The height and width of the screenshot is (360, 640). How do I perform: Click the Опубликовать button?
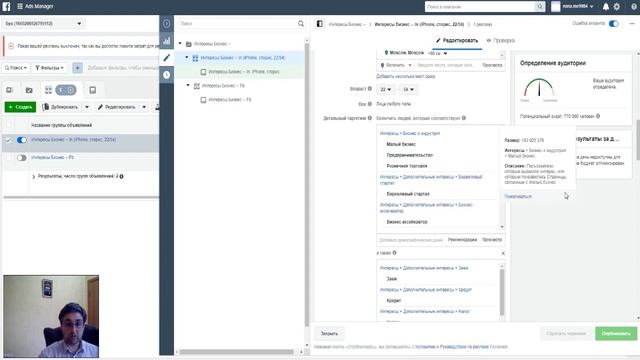[616, 333]
